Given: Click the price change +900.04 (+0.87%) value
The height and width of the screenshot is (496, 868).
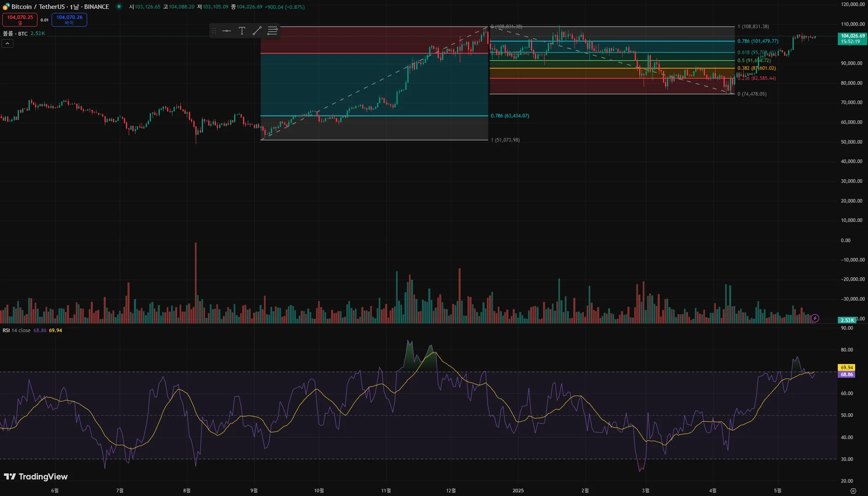Looking at the screenshot, I should [x=285, y=7].
